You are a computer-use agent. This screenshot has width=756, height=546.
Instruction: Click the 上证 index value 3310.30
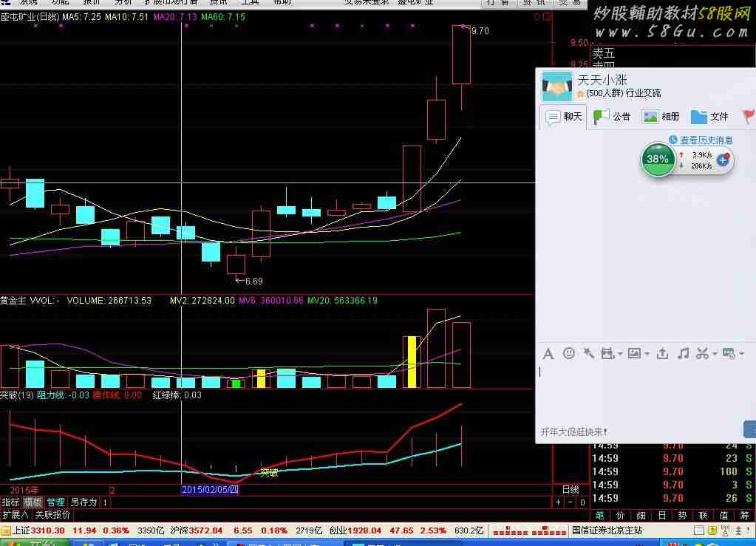click(47, 530)
